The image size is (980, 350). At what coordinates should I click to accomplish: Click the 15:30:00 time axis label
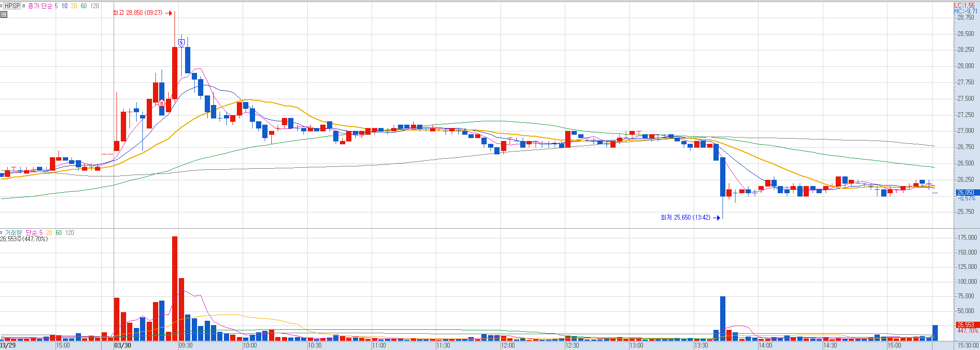click(968, 345)
